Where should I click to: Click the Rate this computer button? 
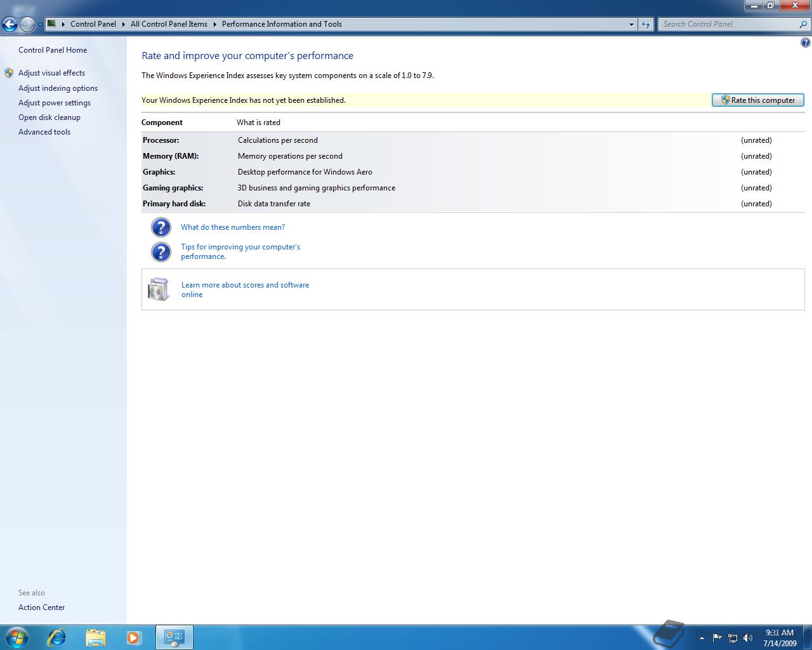pyautogui.click(x=758, y=100)
